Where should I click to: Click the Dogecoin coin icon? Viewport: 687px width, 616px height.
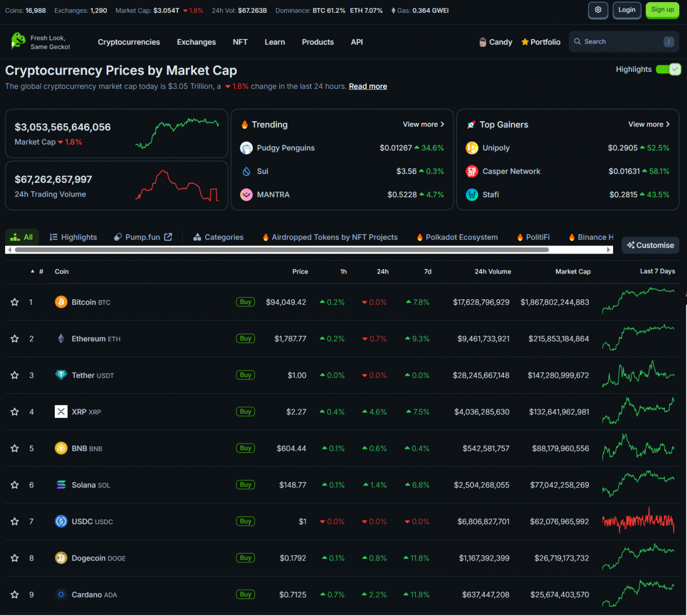(61, 558)
